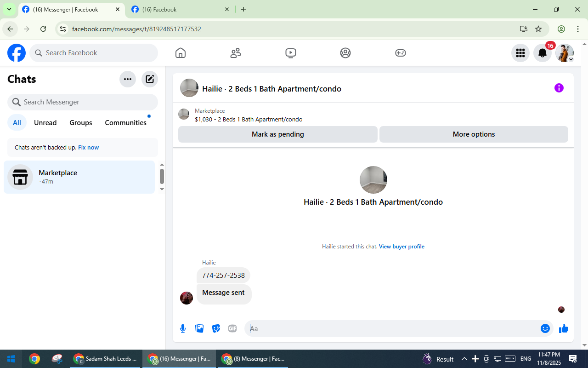This screenshot has height=368, width=588.
Task: Open the Video (Watch) icon
Action: (x=290, y=53)
